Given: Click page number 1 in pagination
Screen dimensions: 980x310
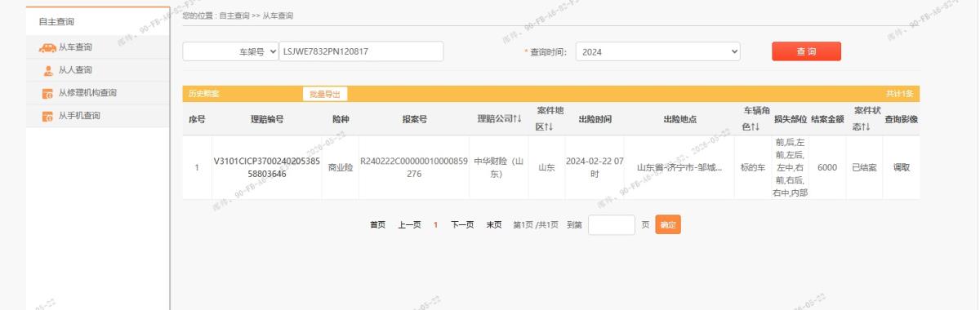Looking at the screenshot, I should [x=436, y=224].
